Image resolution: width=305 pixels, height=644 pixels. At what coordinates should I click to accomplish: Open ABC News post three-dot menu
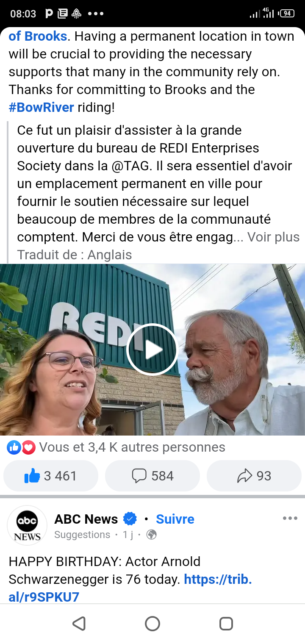(x=290, y=519)
